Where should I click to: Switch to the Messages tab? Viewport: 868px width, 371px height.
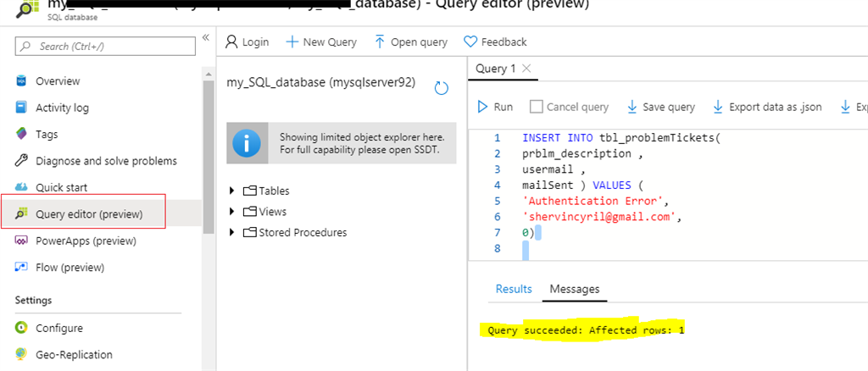[575, 289]
